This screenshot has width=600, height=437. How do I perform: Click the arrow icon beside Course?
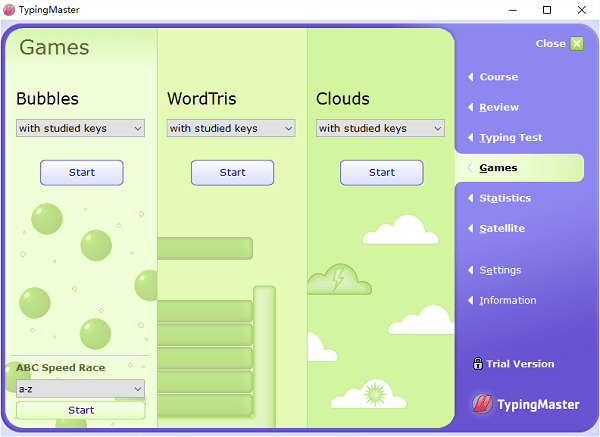(x=470, y=77)
